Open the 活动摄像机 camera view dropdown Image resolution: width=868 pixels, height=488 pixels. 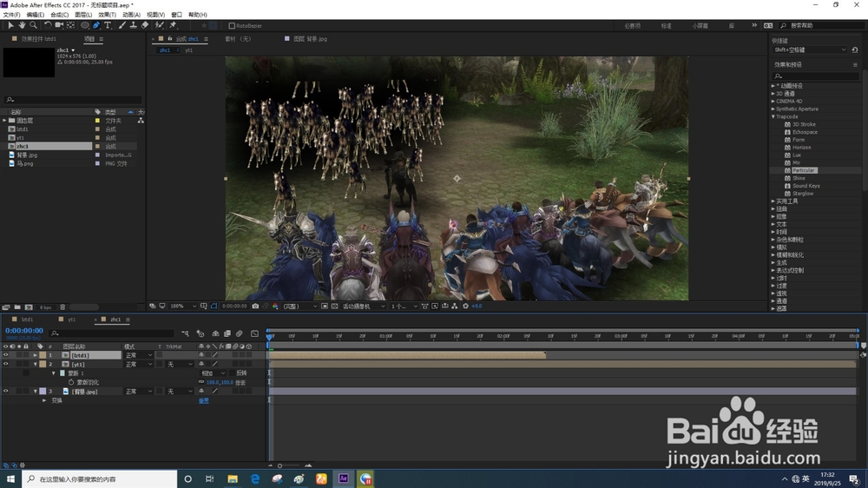[363, 306]
